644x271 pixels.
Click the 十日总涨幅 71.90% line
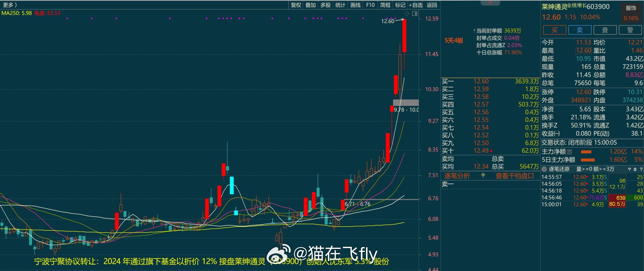[x=499, y=52]
